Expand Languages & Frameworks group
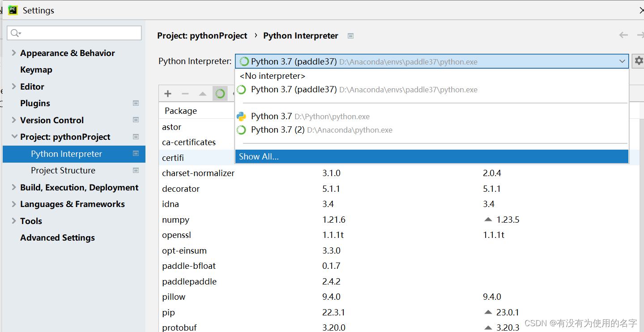Screen dimensions: 644x332 (x=14, y=204)
